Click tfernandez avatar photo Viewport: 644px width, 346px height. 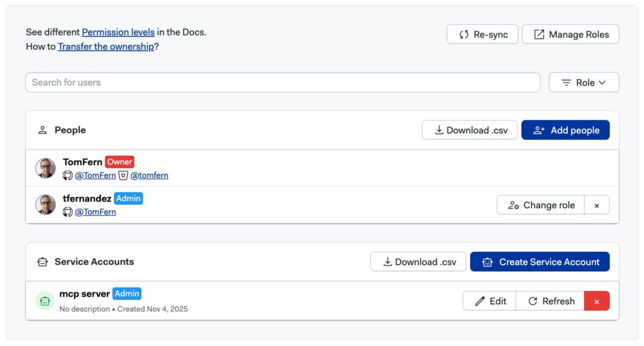[x=46, y=205]
